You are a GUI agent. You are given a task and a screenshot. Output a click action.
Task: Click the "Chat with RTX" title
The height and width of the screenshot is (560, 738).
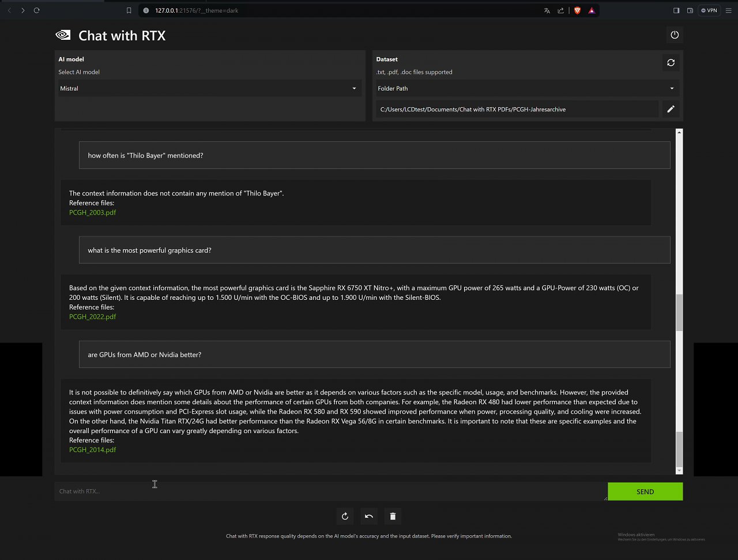122,36
